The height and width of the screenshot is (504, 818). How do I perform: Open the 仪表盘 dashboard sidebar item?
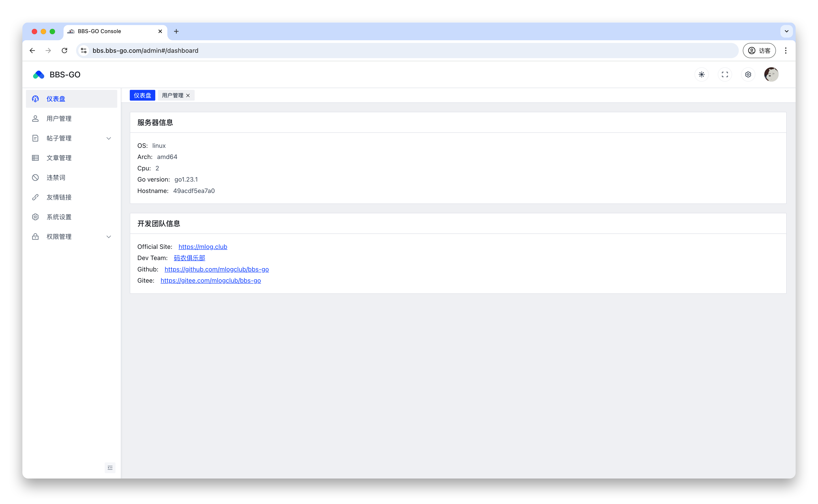[71, 99]
